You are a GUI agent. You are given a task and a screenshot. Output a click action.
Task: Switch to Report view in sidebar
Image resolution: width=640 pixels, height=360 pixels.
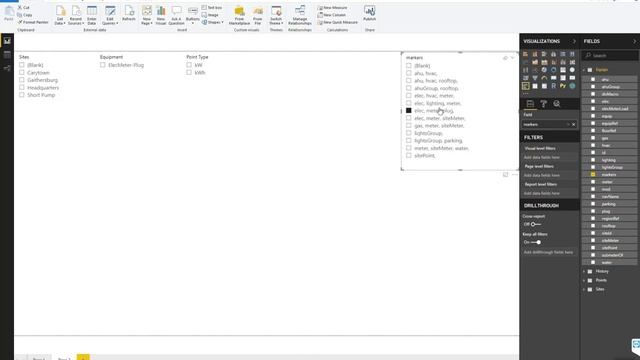(x=7, y=40)
